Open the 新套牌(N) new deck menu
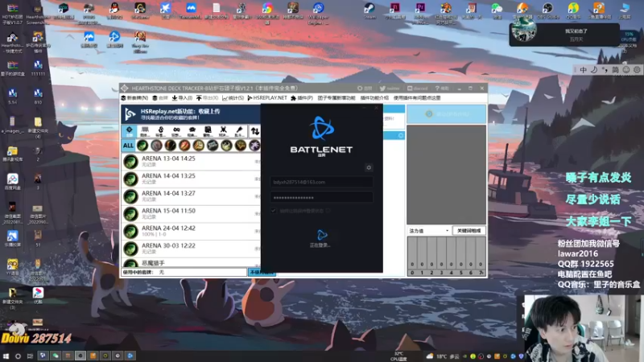644x362 pixels. 134,98
